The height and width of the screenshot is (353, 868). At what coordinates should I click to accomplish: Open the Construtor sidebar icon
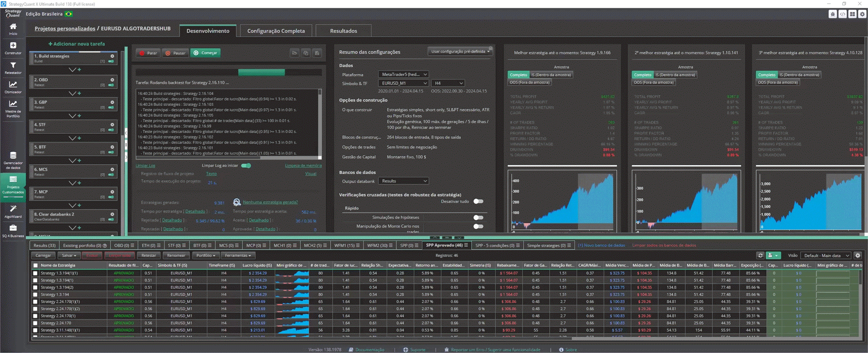[x=13, y=45]
